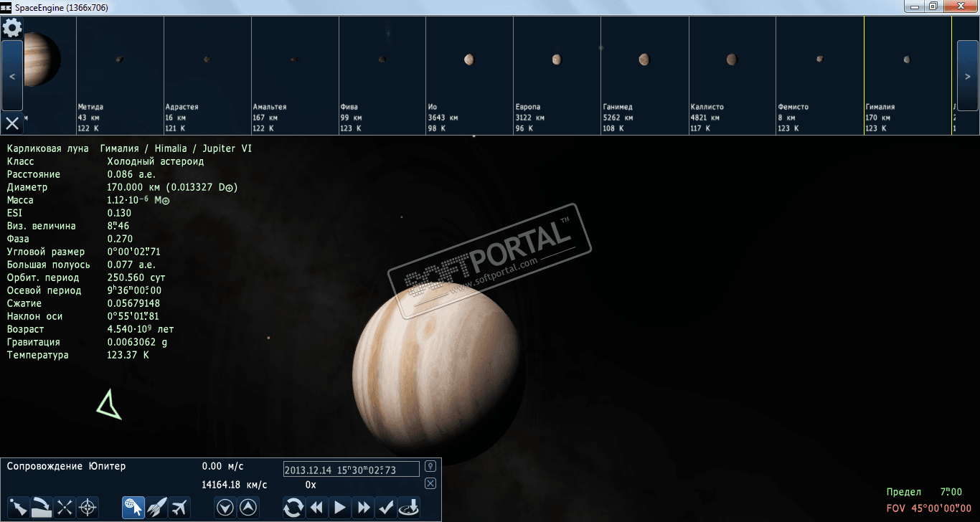
Task: Click the 'Гималия / Himalia / Jupiter VI' title
Action: click(x=176, y=148)
